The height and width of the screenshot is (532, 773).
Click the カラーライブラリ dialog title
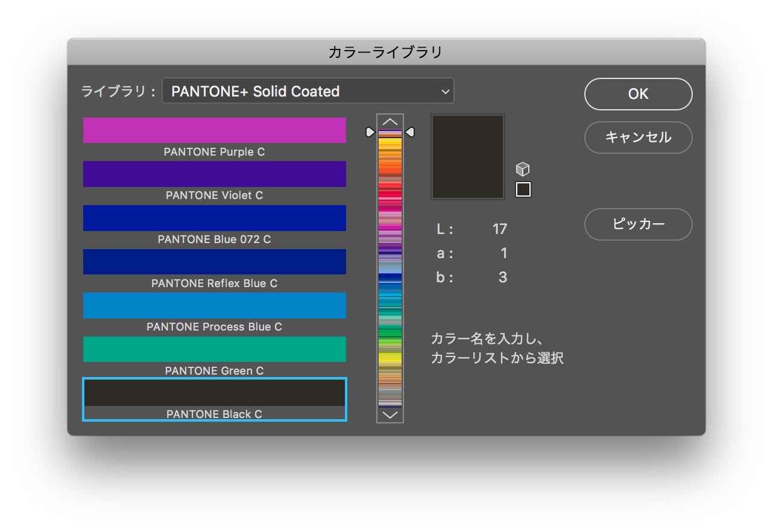386,52
